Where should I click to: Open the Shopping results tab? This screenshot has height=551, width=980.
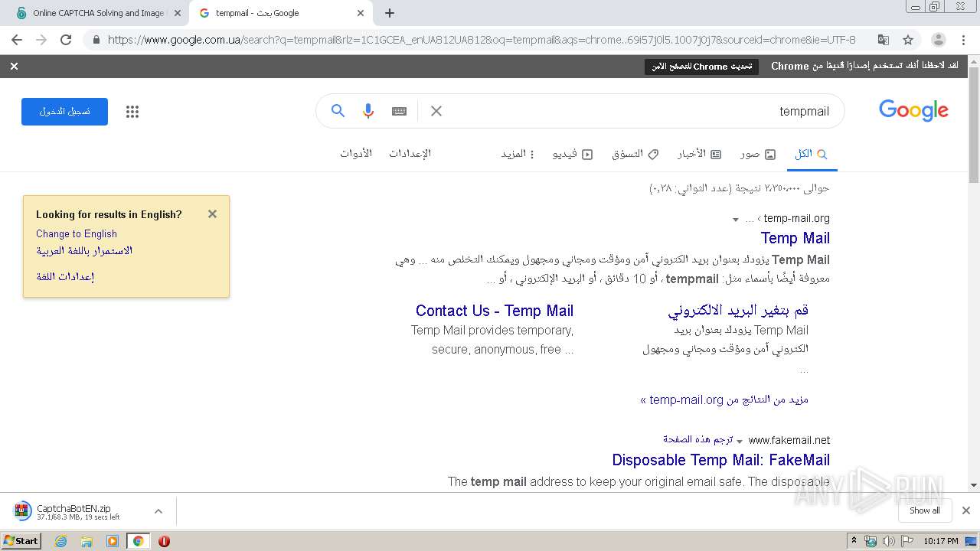(x=635, y=154)
